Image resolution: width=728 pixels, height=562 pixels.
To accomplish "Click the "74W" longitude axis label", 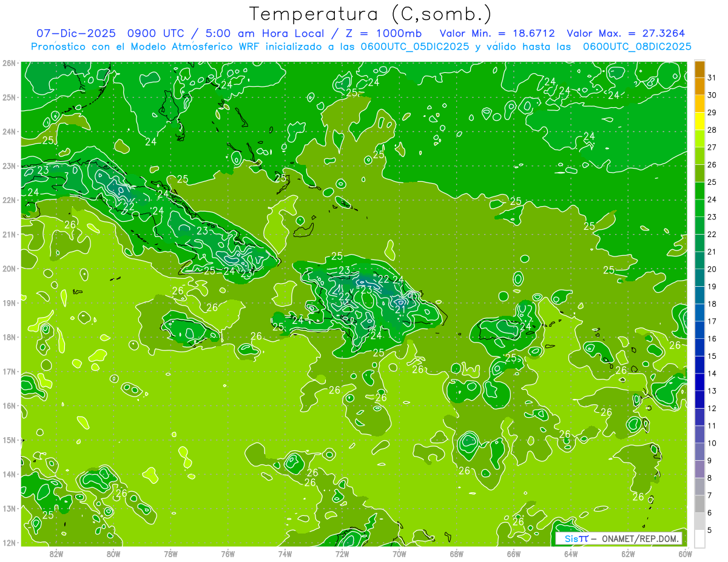I will tap(285, 554).
